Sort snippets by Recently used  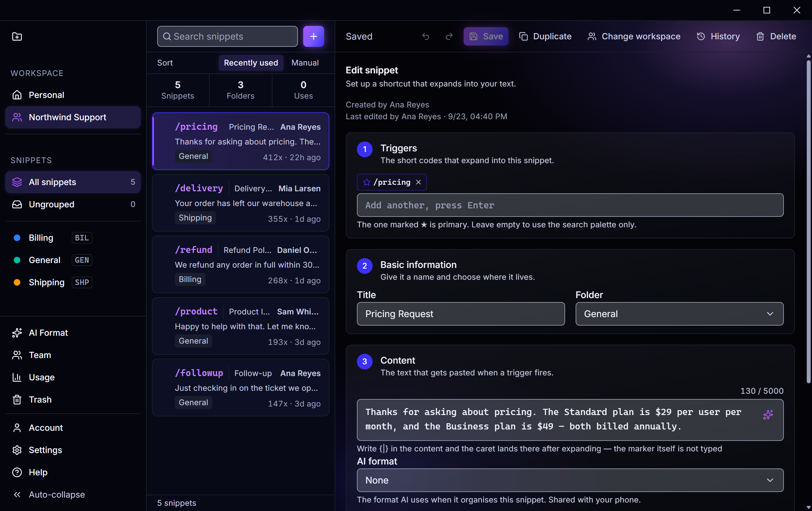click(x=251, y=63)
